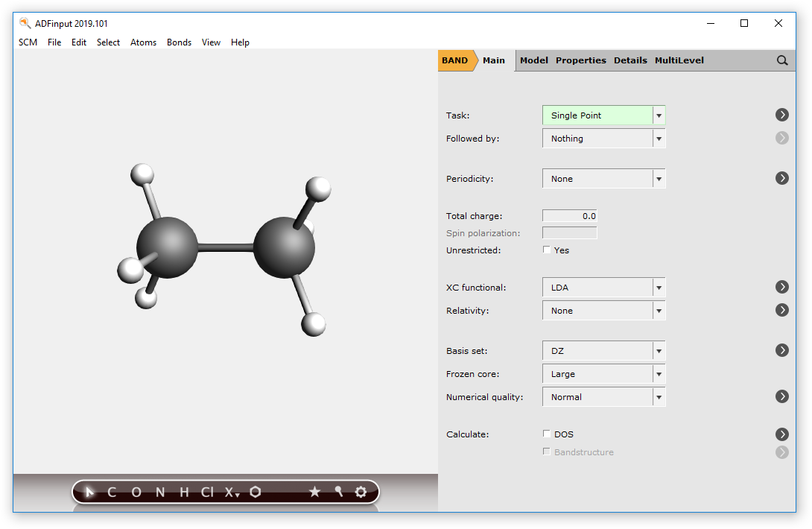Open the toolbar settings gear
Image resolution: width=812 pixels, height=529 pixels.
(x=361, y=492)
